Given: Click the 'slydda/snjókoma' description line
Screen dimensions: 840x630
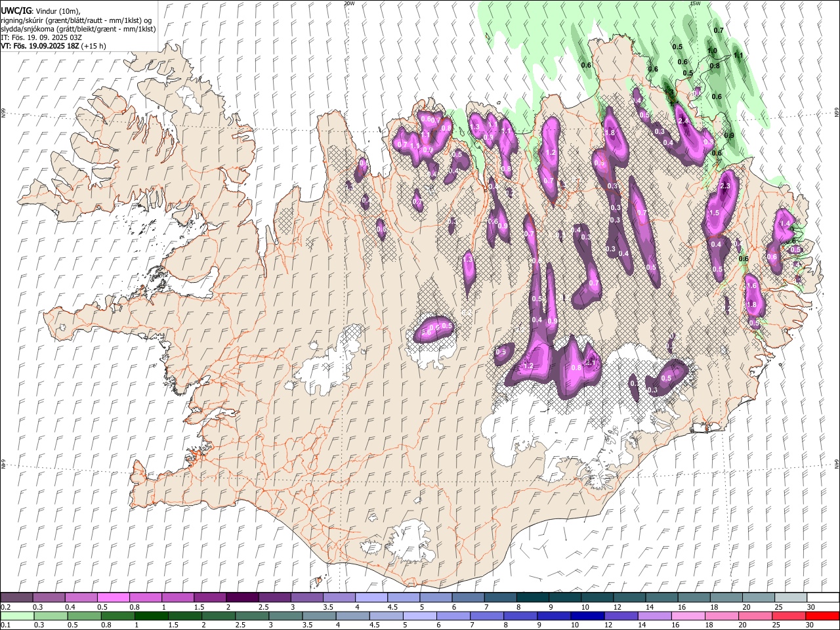Looking at the screenshot, I should (x=78, y=29).
